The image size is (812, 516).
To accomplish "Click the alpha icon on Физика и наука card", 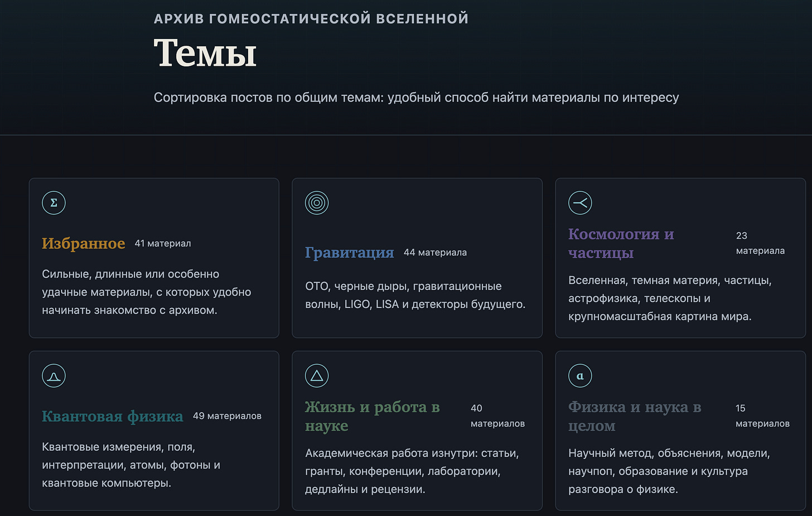I will click(580, 375).
